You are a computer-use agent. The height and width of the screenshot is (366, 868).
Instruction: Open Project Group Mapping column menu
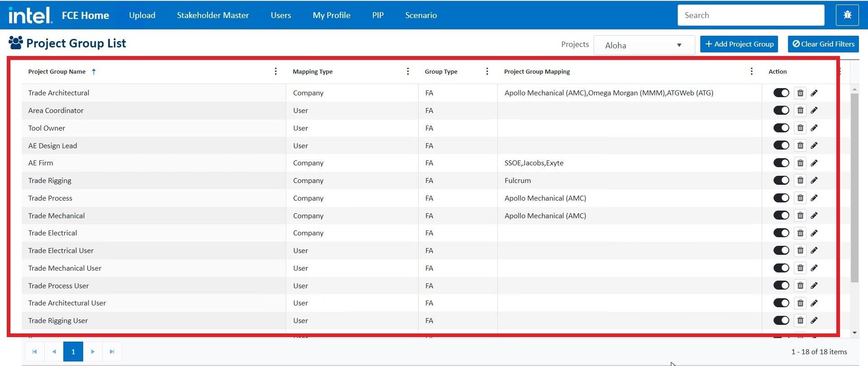751,71
